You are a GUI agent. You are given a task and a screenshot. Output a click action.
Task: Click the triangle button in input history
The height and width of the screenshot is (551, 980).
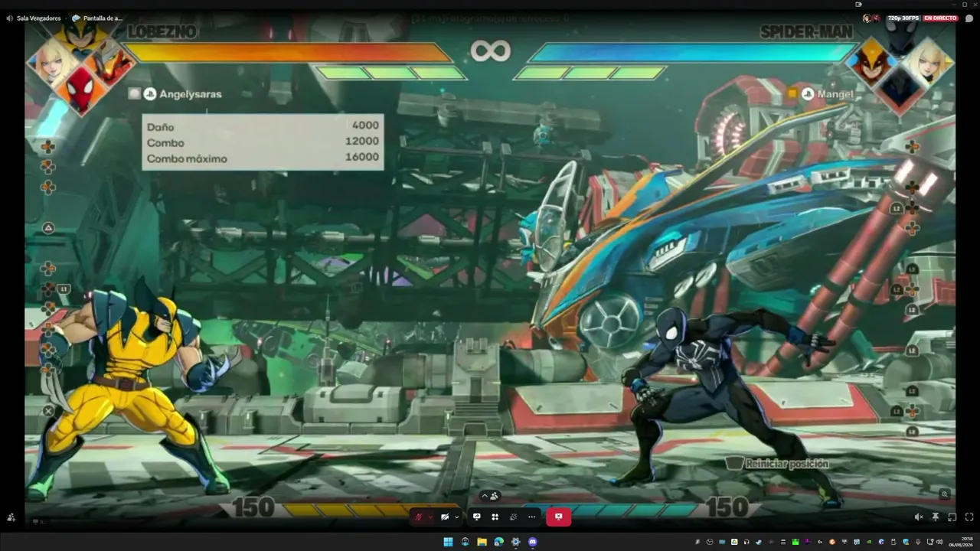[48, 228]
